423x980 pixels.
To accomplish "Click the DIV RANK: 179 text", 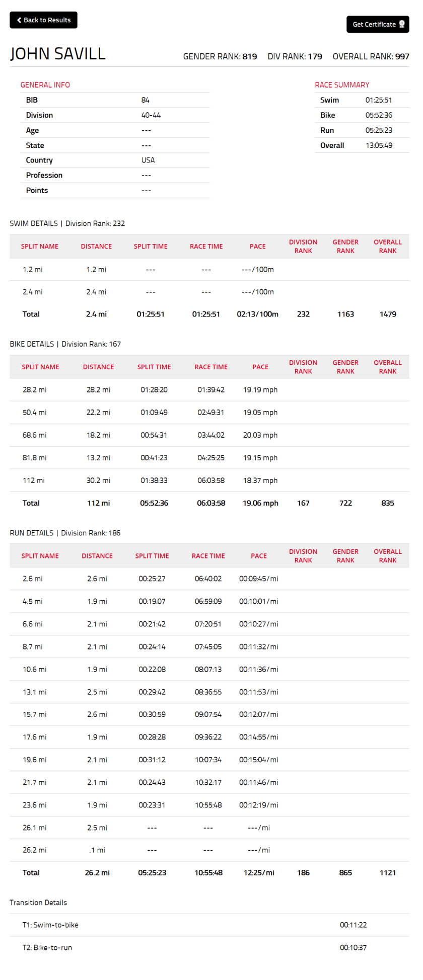I will pos(295,56).
